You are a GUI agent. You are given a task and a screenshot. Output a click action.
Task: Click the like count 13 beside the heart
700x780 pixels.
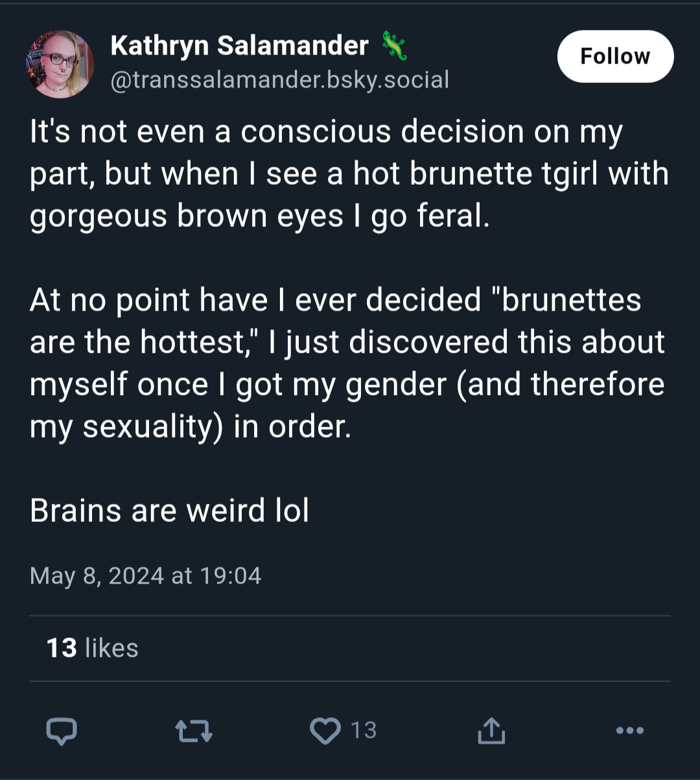[364, 731]
